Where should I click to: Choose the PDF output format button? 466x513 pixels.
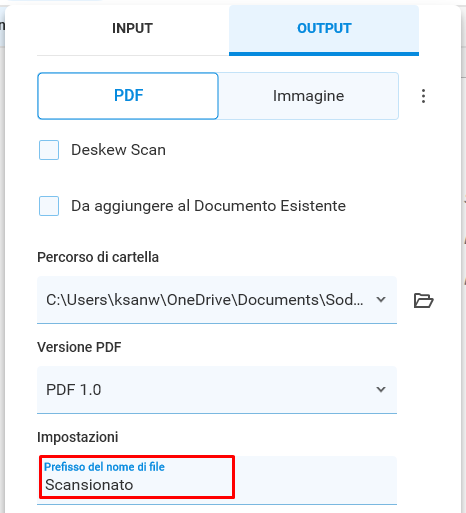click(x=128, y=96)
